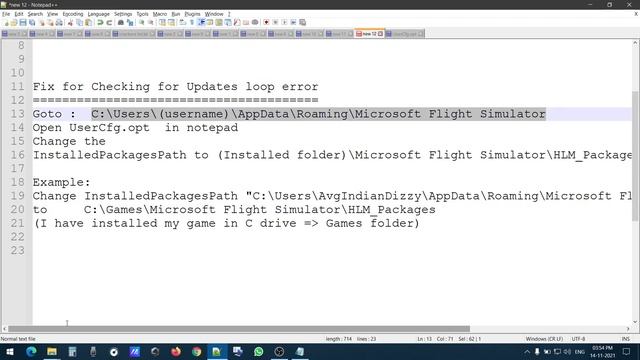640x360 pixels.
Task: Open the Tools menu
Action: [142, 14]
